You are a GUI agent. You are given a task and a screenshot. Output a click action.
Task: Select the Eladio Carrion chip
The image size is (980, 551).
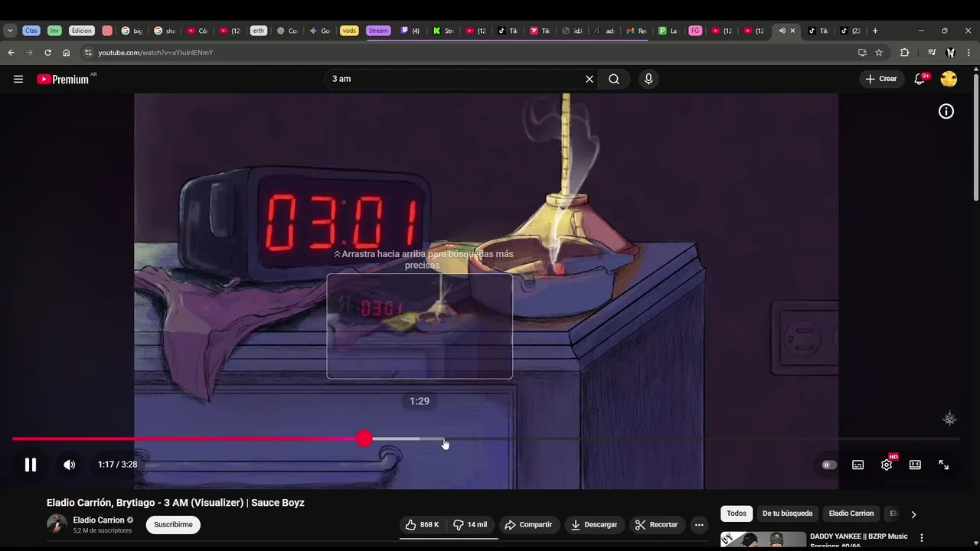[x=851, y=514]
